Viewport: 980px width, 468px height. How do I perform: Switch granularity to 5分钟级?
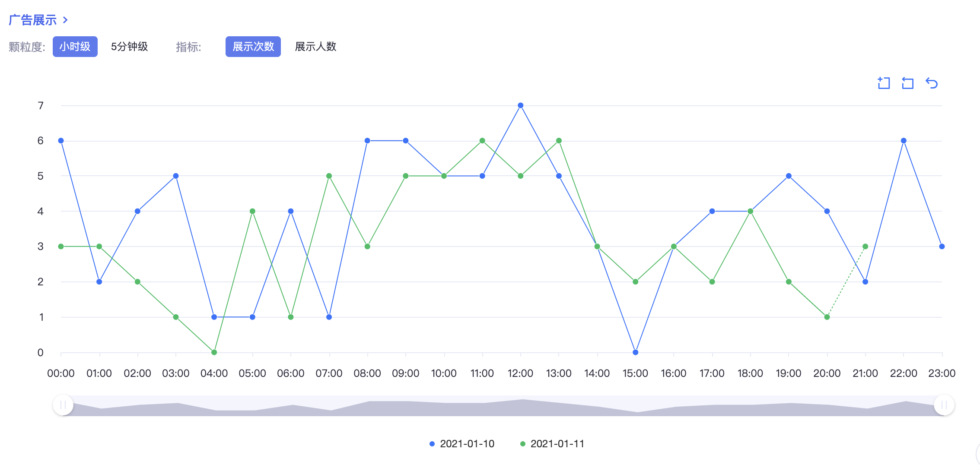click(129, 47)
